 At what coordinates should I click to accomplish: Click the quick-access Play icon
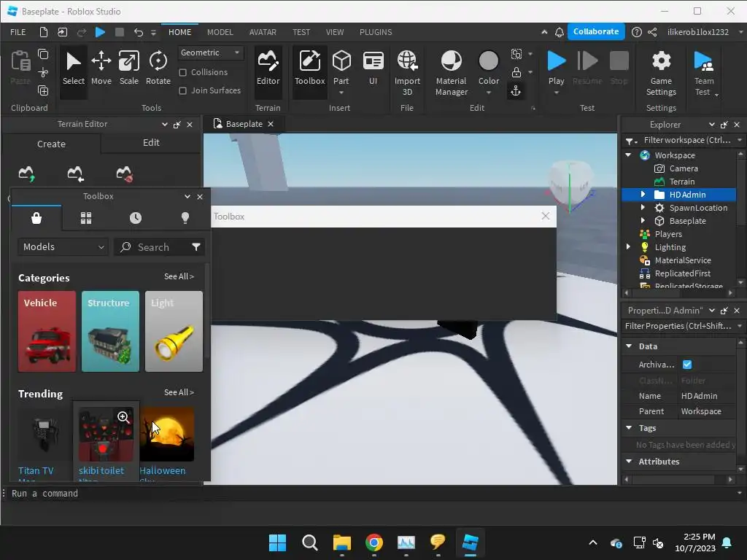point(100,32)
